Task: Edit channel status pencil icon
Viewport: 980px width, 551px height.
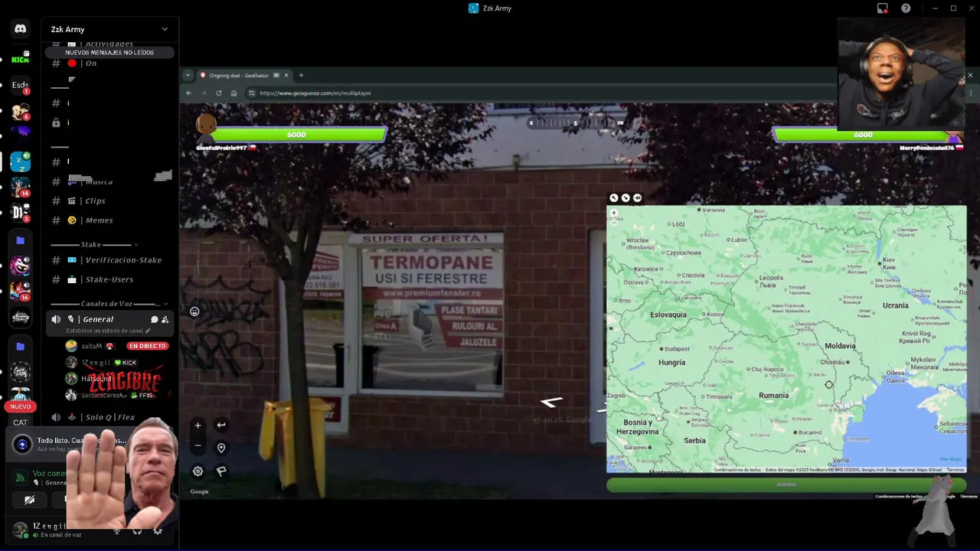Action: [149, 331]
